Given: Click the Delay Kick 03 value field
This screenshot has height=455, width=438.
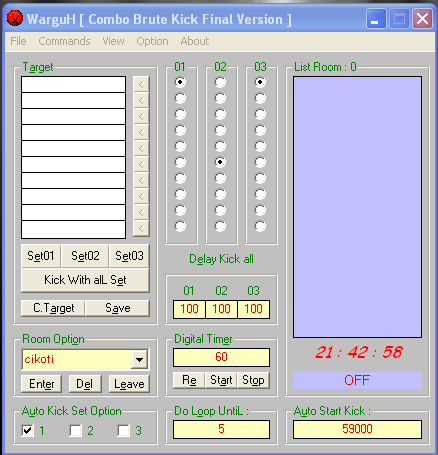Looking at the screenshot, I should pos(253,309).
